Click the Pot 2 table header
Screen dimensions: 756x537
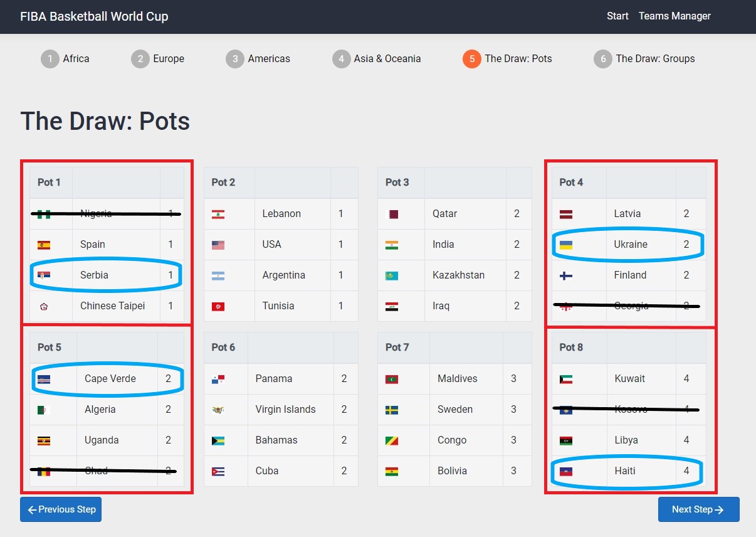coord(281,183)
